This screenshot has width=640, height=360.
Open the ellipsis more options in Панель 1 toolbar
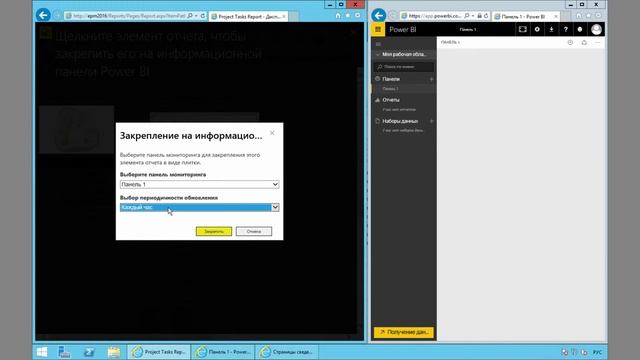pos(598,42)
